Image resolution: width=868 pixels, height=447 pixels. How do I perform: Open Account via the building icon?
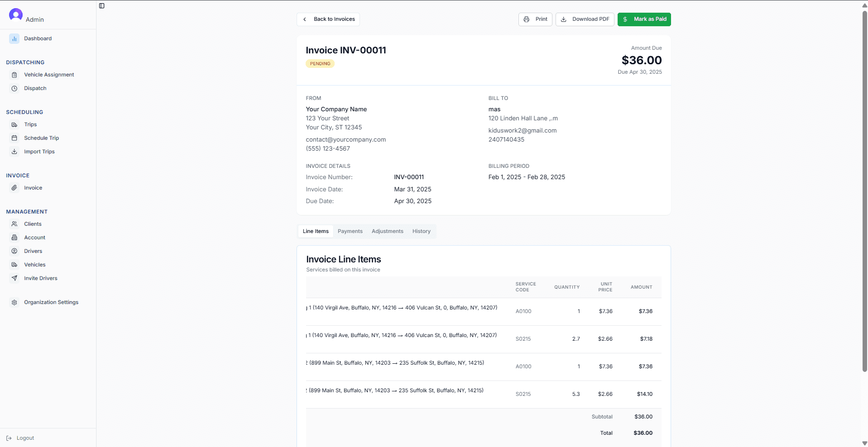click(14, 238)
